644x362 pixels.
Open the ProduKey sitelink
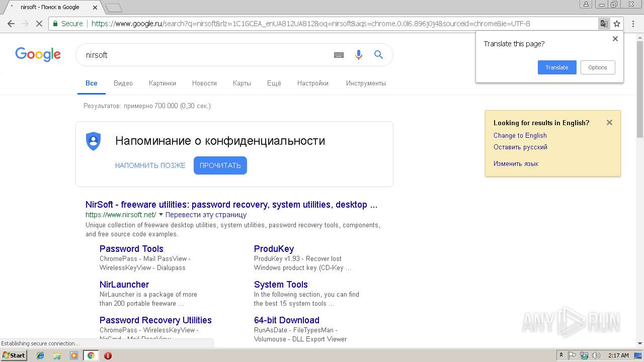coord(274,249)
